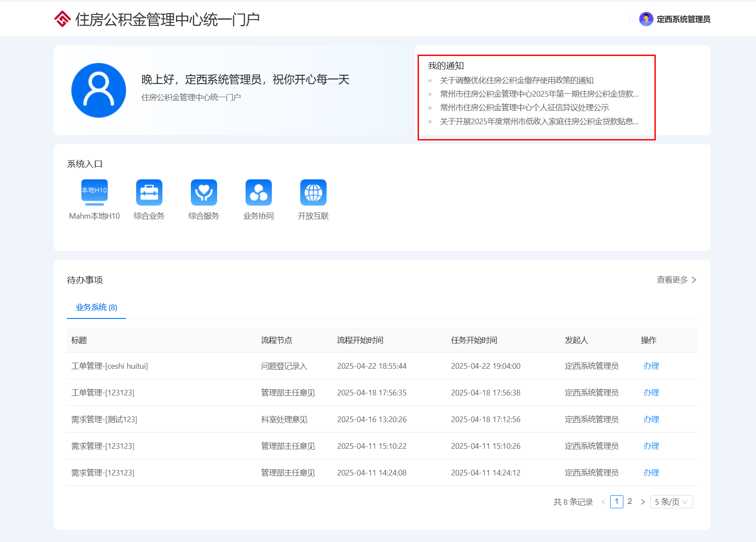Click 办理 for 工单管理-[ceshi huitui] row
756x542 pixels.
[x=651, y=366]
